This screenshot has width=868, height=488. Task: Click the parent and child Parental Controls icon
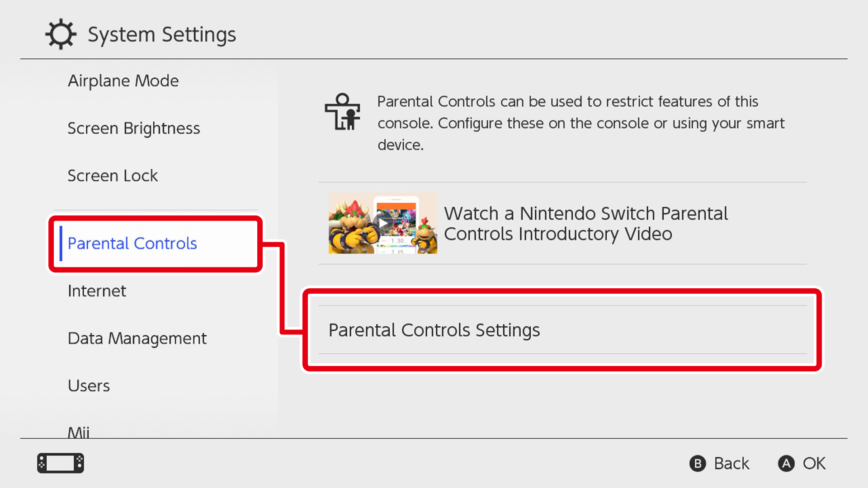point(343,112)
